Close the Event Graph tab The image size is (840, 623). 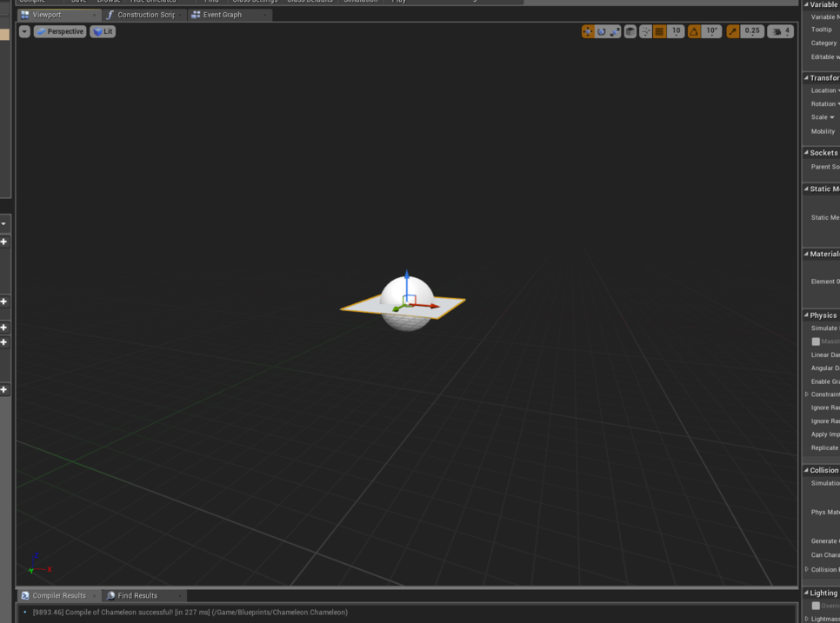[x=264, y=15]
